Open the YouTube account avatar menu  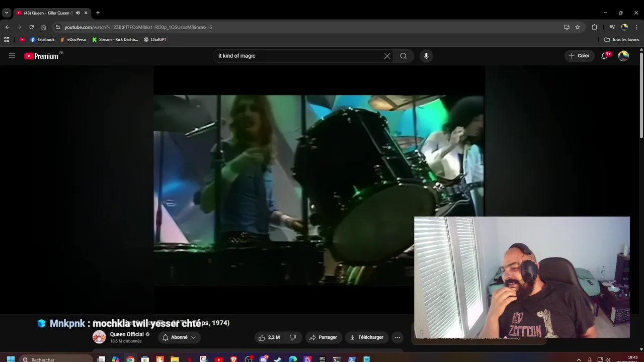623,56
